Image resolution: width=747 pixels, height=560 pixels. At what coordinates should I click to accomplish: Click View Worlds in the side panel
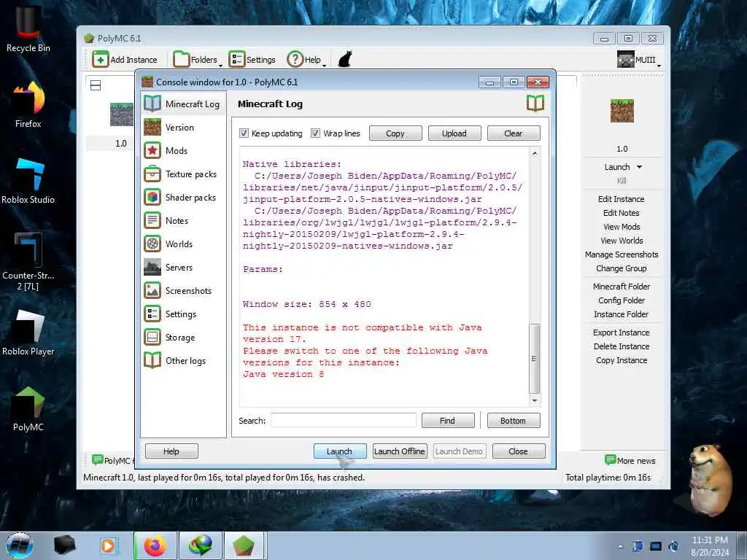pos(622,241)
